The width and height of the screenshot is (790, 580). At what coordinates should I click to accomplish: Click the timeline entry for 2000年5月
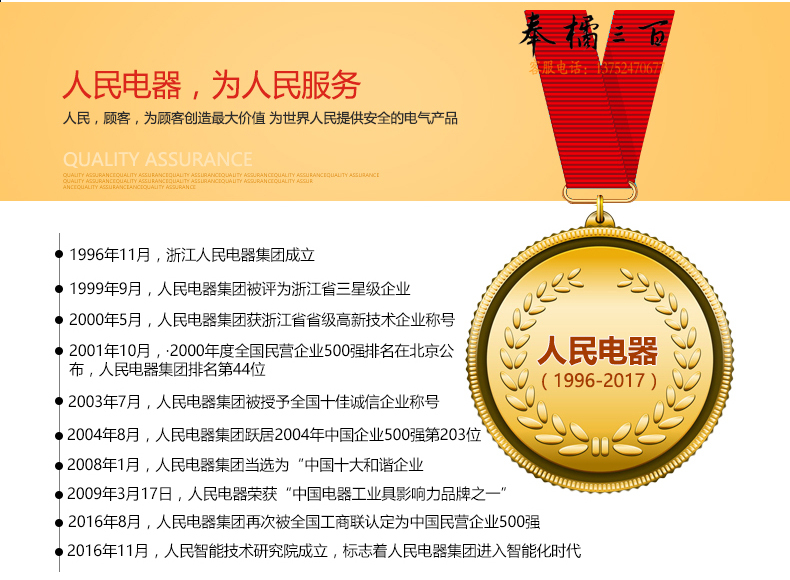pos(262,320)
